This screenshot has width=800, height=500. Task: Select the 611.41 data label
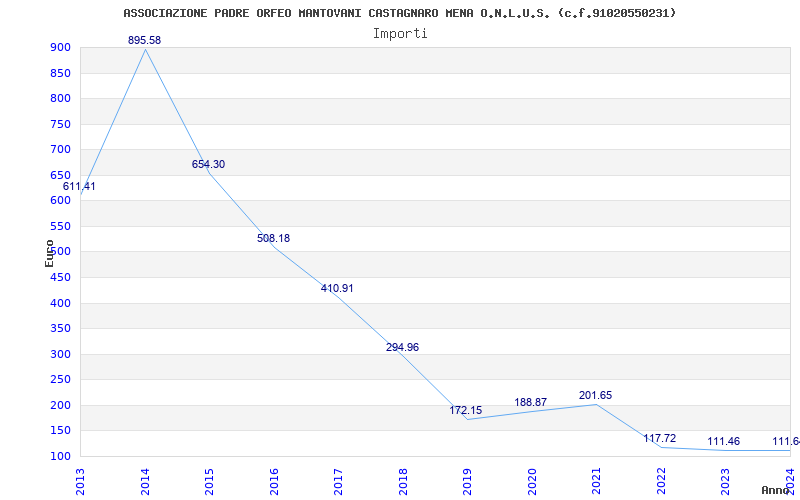point(79,187)
